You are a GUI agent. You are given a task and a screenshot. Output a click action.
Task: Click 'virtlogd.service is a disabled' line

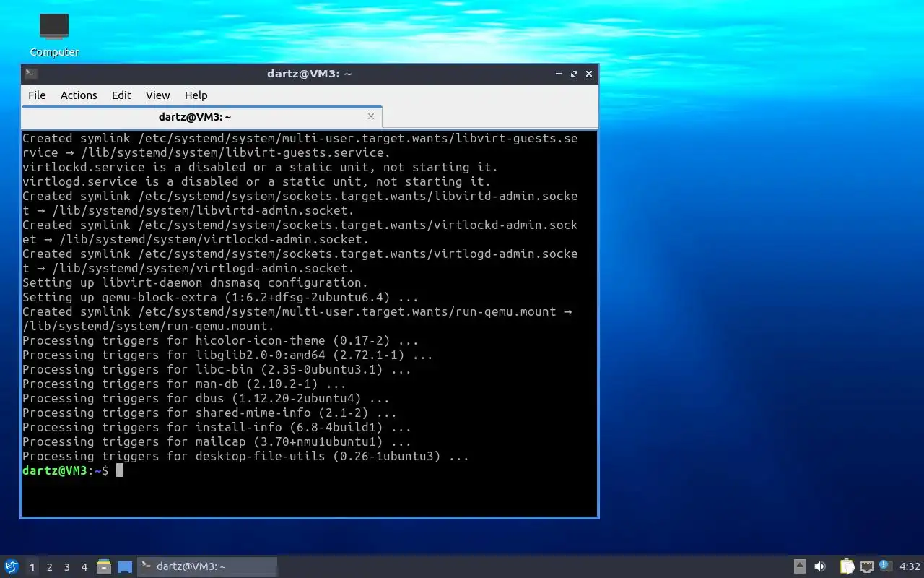click(256, 181)
